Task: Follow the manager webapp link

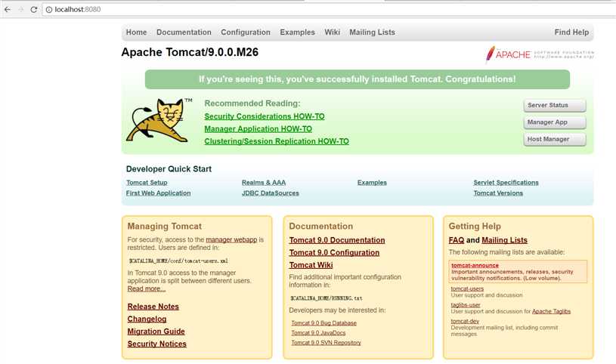Action: (231, 239)
